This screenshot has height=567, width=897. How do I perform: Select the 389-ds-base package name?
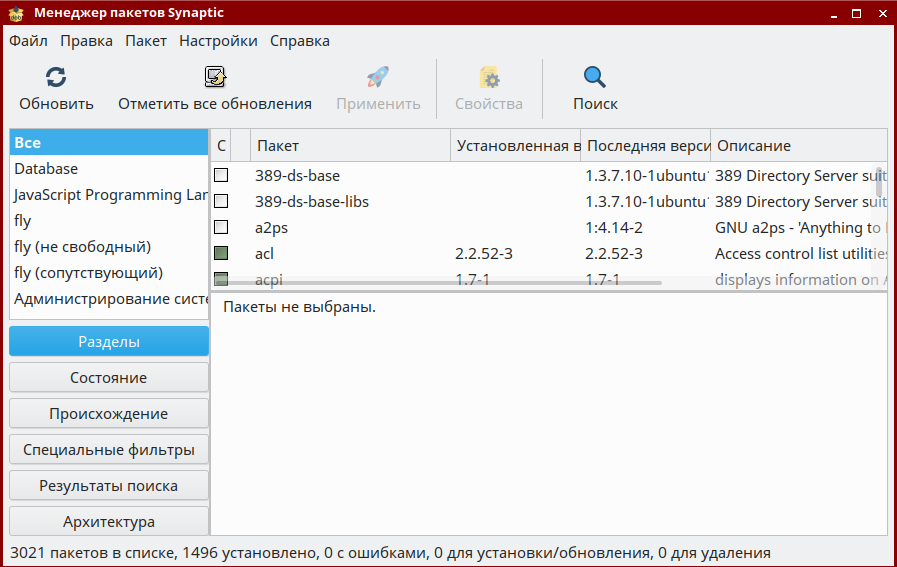297,176
